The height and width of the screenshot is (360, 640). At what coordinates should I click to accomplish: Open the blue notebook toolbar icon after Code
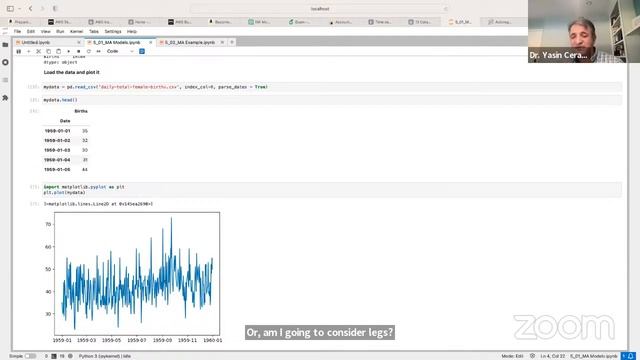coord(142,51)
